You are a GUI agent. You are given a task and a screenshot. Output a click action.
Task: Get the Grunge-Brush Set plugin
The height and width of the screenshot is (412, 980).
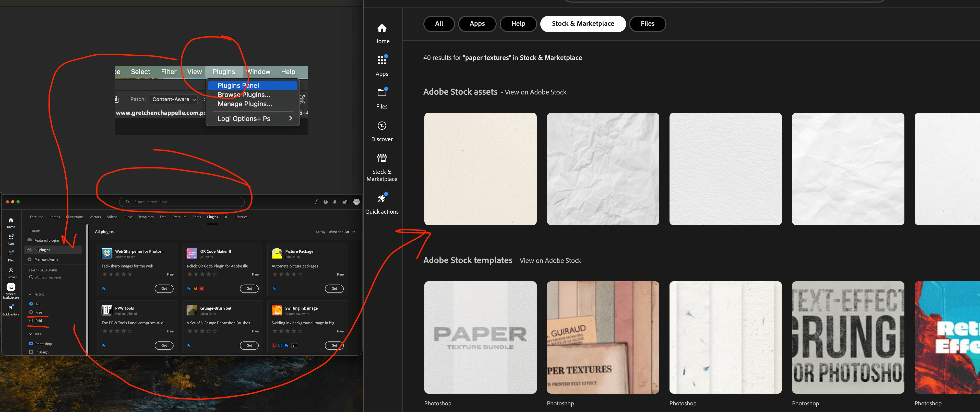click(249, 345)
